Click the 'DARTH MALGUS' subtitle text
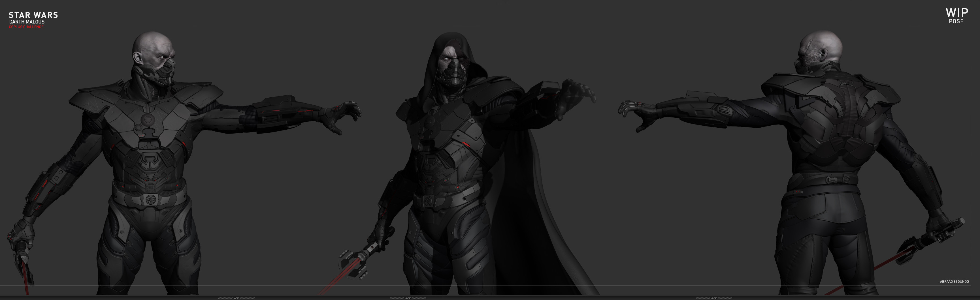 (x=27, y=22)
